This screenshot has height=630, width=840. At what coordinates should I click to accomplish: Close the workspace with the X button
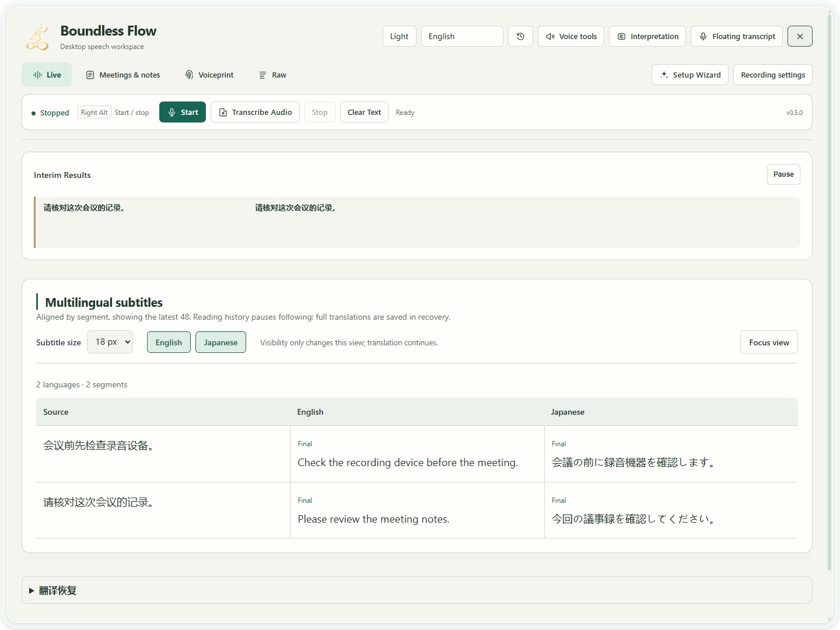[x=800, y=36]
